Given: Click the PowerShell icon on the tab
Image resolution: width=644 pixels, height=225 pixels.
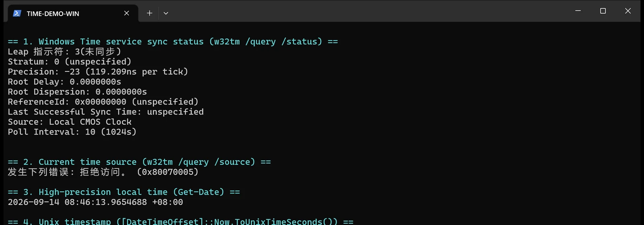Looking at the screenshot, I should [x=17, y=13].
